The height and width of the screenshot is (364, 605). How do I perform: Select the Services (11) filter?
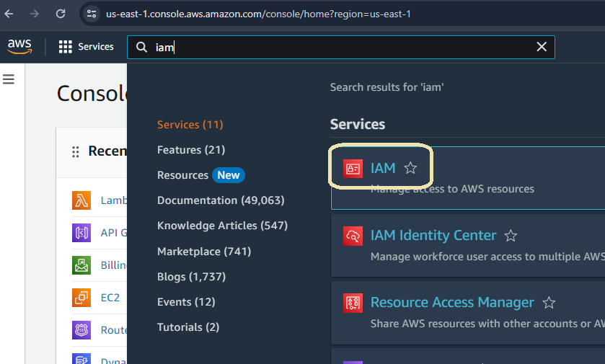coord(190,125)
